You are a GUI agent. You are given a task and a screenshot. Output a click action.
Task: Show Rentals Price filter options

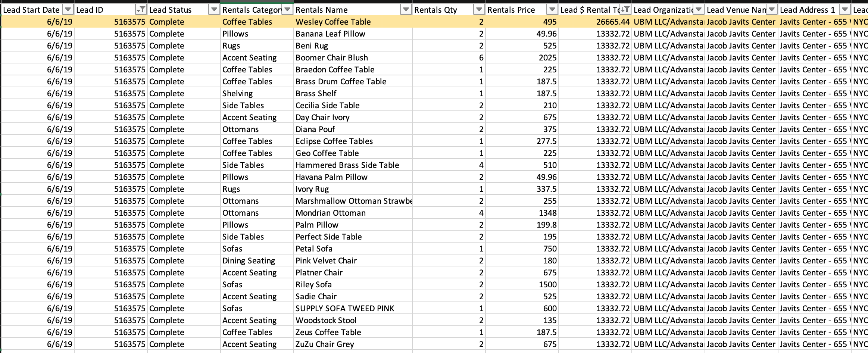tap(552, 10)
